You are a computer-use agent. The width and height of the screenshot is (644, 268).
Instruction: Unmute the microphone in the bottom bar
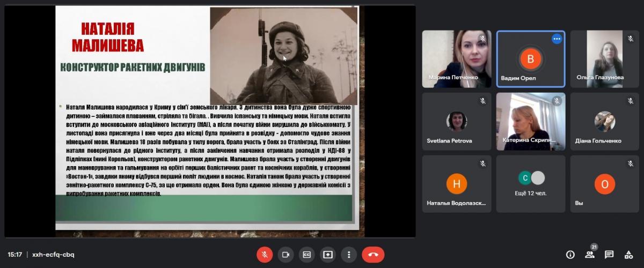click(264, 255)
